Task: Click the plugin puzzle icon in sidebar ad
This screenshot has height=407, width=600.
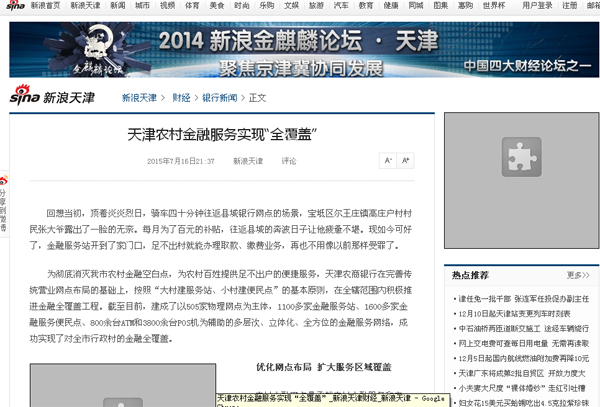Action: tap(522, 157)
